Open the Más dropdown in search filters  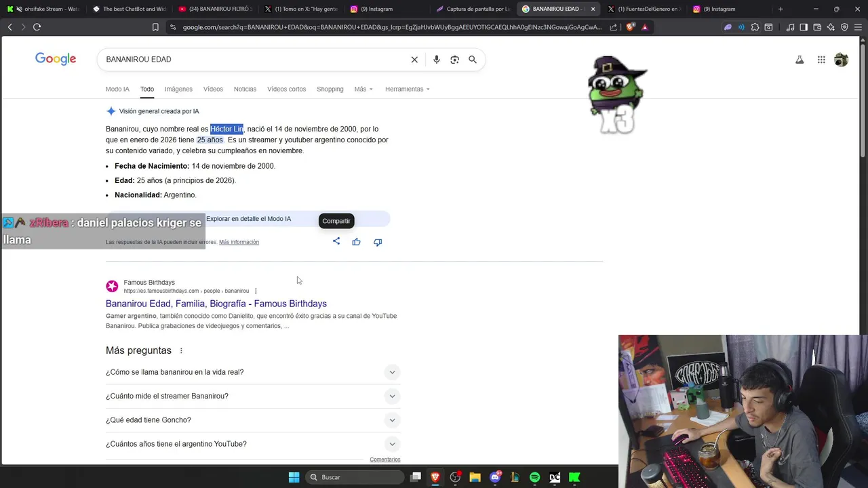coord(363,89)
